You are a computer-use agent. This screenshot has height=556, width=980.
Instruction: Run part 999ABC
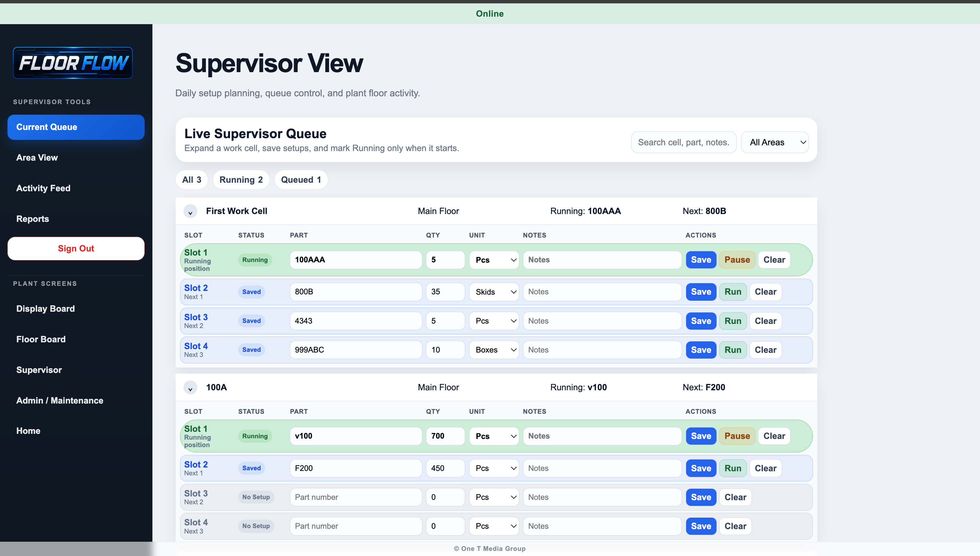click(x=733, y=350)
